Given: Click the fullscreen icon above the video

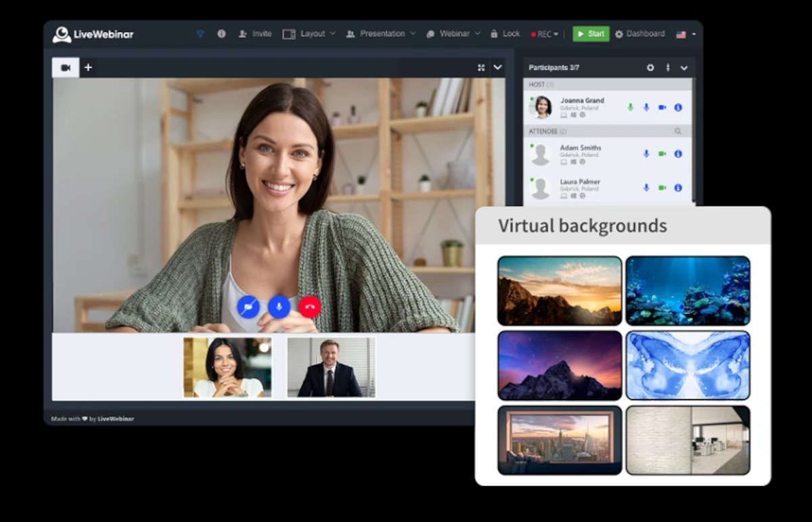Looking at the screenshot, I should [x=481, y=68].
